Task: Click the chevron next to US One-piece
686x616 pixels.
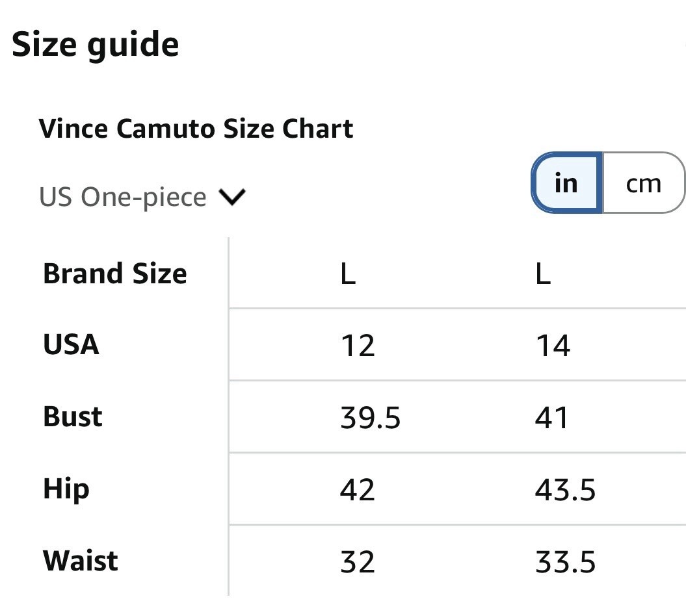Action: 232,197
